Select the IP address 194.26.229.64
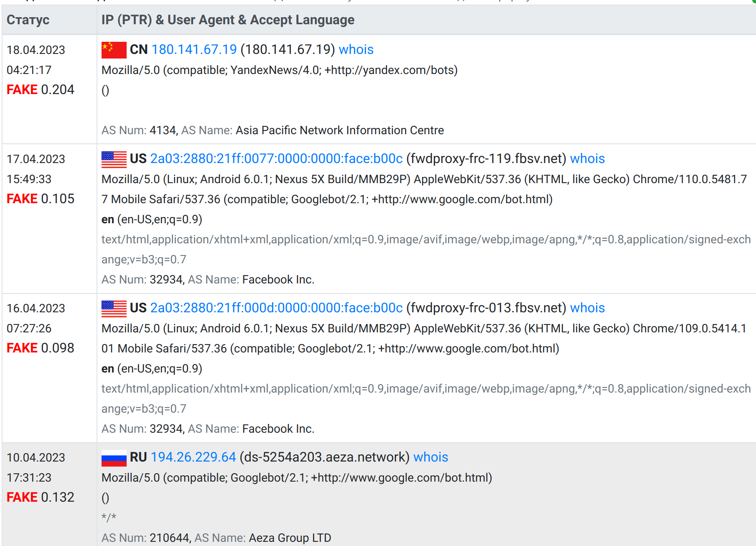This screenshot has width=756, height=546. (x=193, y=457)
